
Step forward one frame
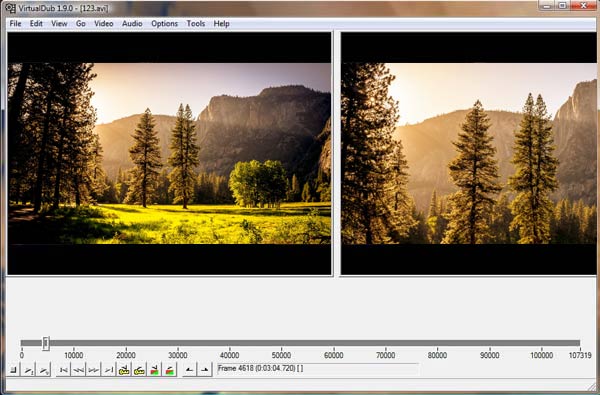(93, 370)
